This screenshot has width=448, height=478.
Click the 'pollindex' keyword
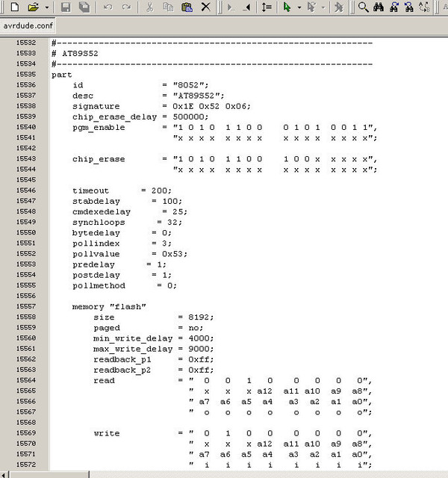[96, 243]
